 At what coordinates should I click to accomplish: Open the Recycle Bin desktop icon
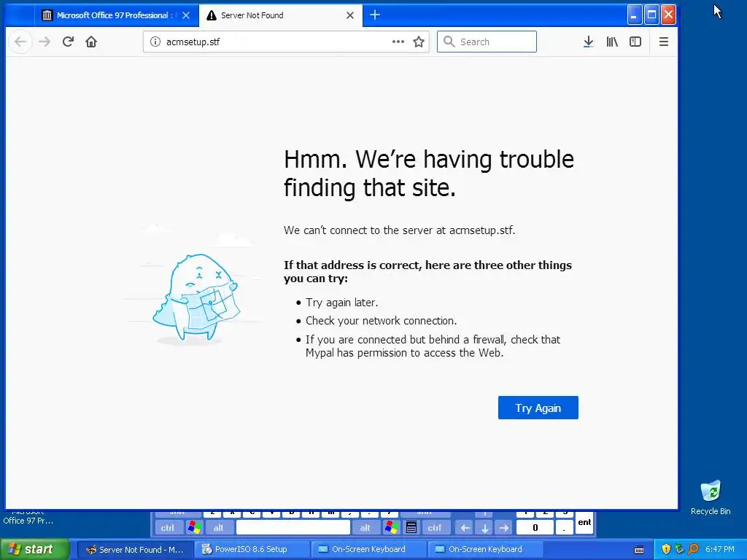[711, 498]
